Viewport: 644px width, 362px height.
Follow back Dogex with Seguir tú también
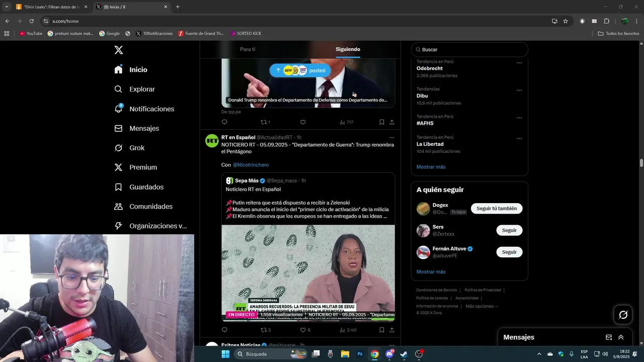point(497,208)
